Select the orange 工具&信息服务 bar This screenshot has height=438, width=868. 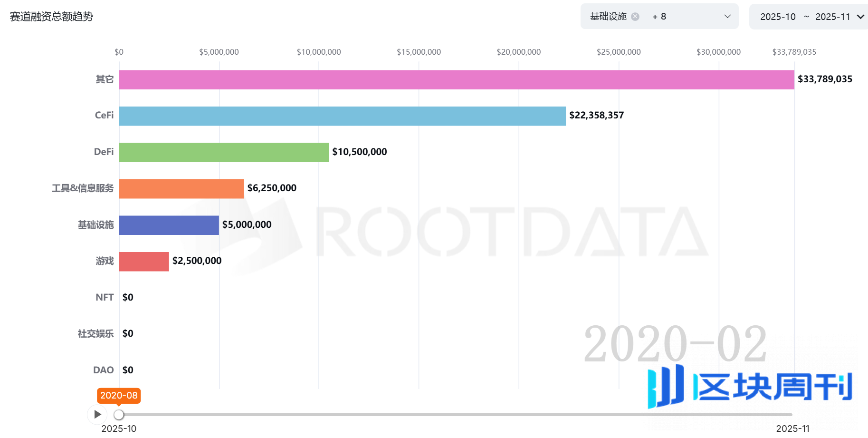click(x=181, y=189)
